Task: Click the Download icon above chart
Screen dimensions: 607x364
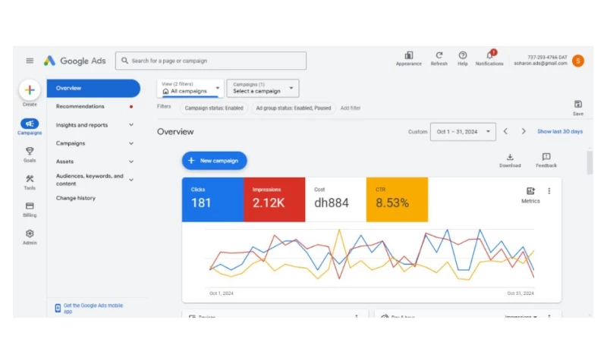Action: pos(510,157)
